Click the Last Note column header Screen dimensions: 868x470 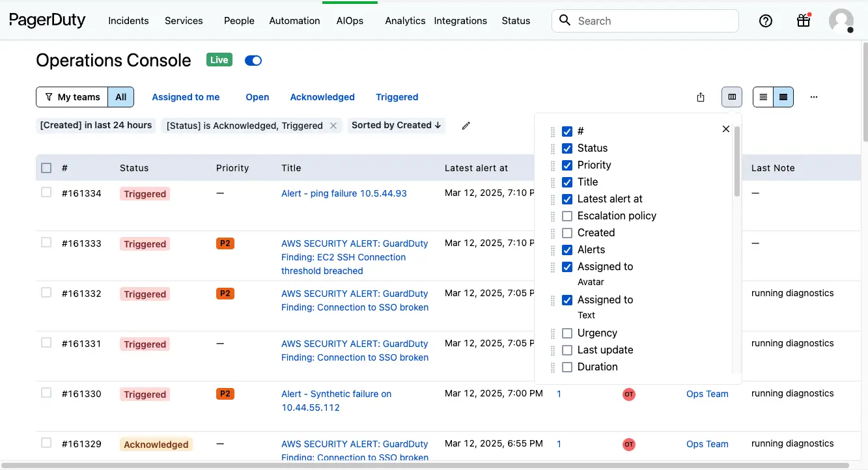click(773, 168)
